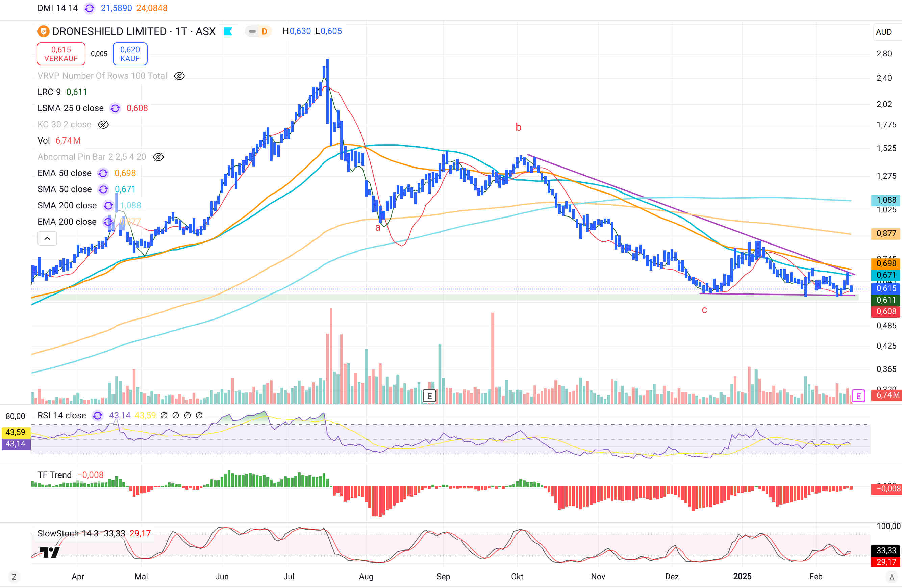
Task: Unhide the Abnormal Pin Bar indicator
Action: (x=158, y=157)
